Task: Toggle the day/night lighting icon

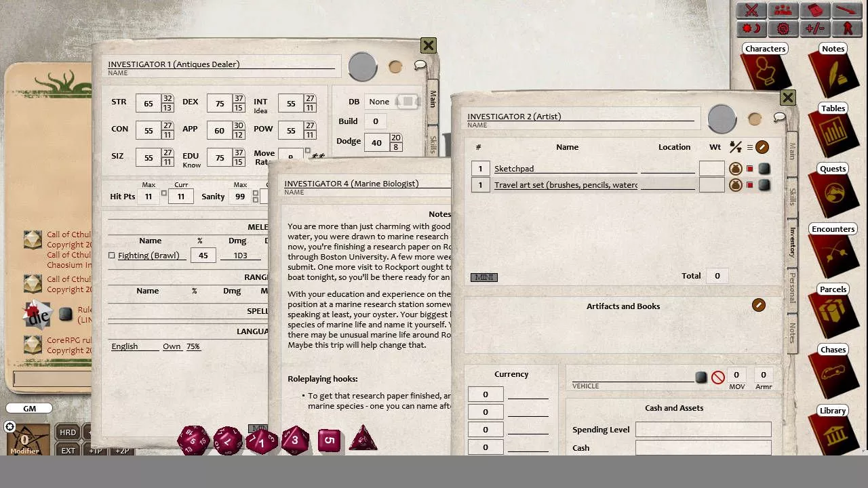Action: tap(751, 28)
